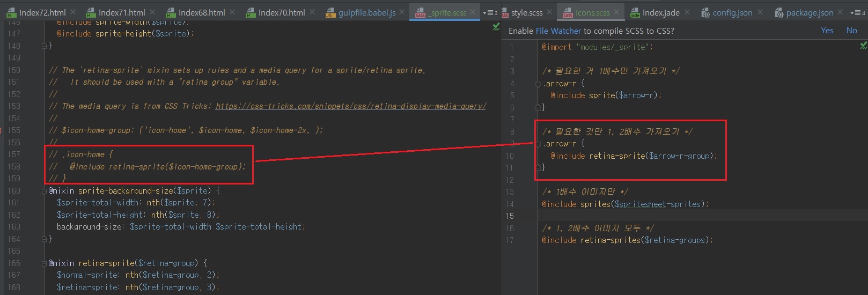The width and height of the screenshot is (868, 295).
Task: Collapse the retina-sprite mixin at line 166
Action: point(45,263)
